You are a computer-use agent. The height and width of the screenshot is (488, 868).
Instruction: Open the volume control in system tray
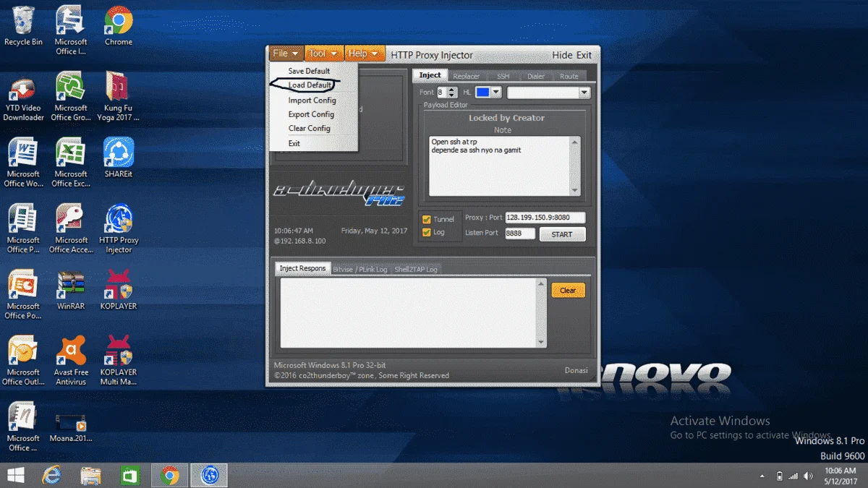tap(808, 476)
